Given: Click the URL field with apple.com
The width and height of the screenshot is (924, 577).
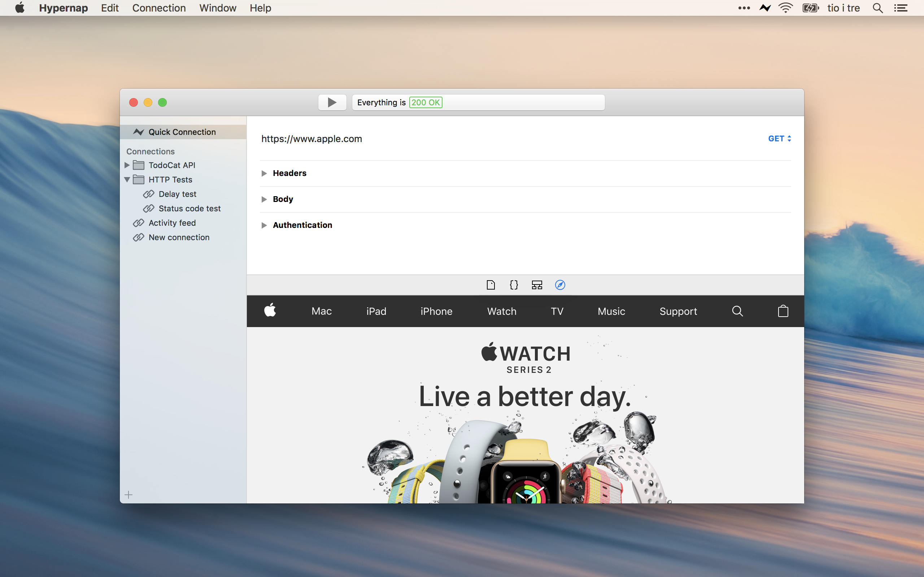Looking at the screenshot, I should pyautogui.click(x=311, y=139).
